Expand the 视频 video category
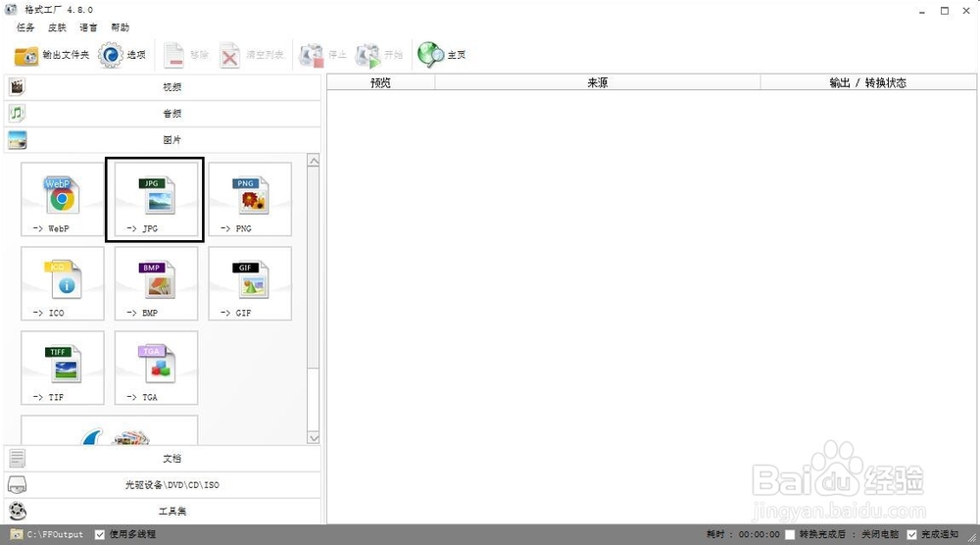The height and width of the screenshot is (545, 980). (x=163, y=87)
